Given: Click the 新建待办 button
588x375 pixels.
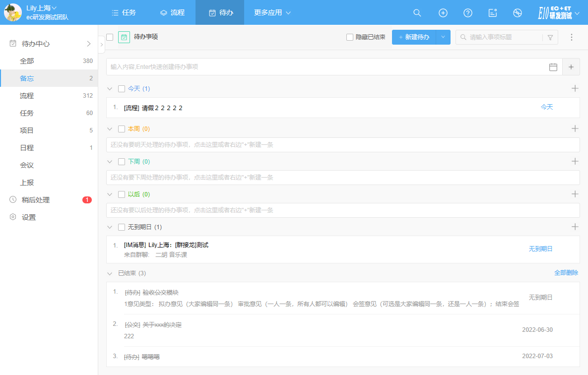Looking at the screenshot, I should pyautogui.click(x=414, y=37).
